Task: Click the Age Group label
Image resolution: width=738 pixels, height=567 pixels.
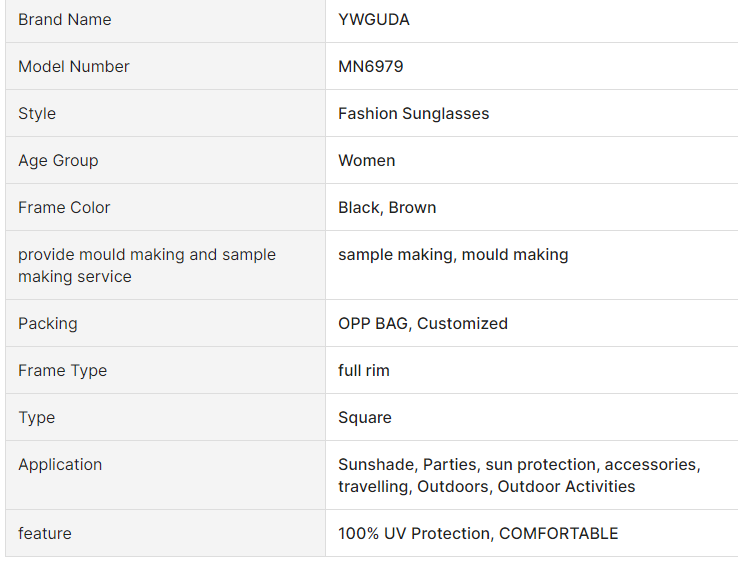Action: 58,161
